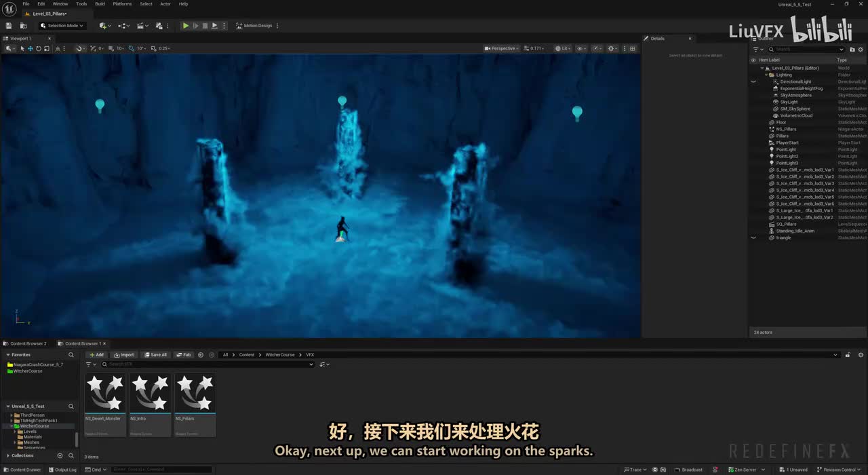868x475 pixels.
Task: Open the Selection Mode dropdown
Action: click(62, 26)
